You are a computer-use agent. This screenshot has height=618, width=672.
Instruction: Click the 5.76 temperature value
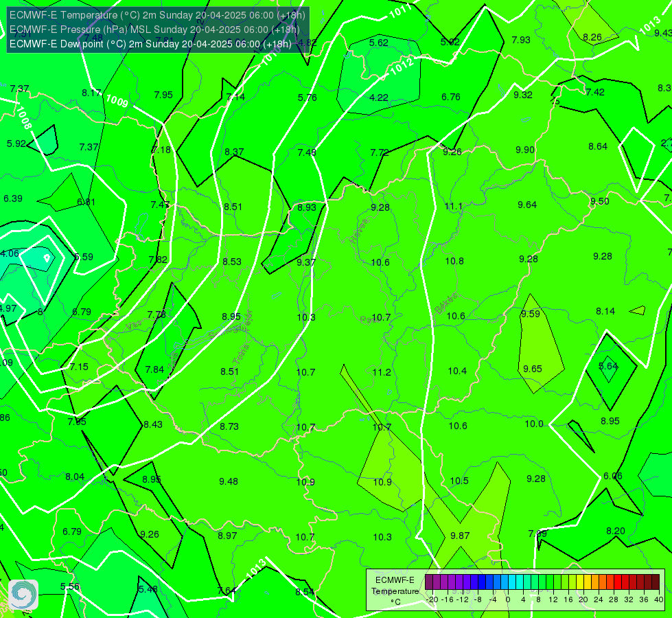tap(308, 98)
